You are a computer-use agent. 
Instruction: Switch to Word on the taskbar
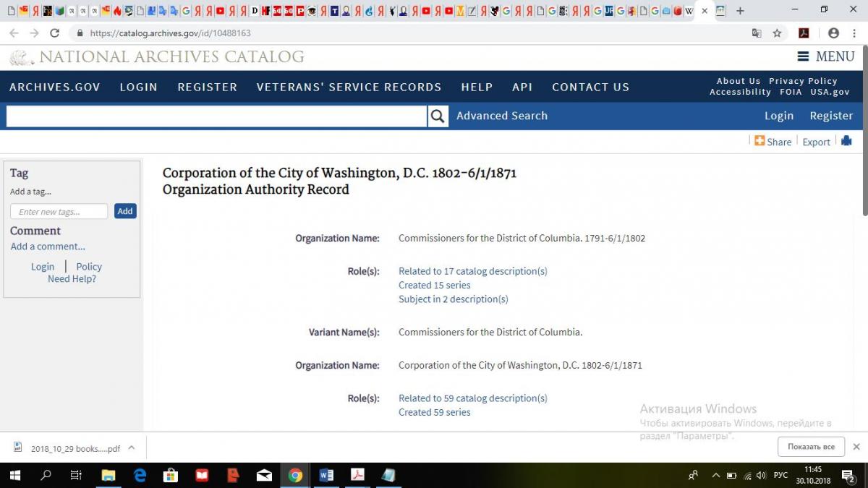pos(326,475)
